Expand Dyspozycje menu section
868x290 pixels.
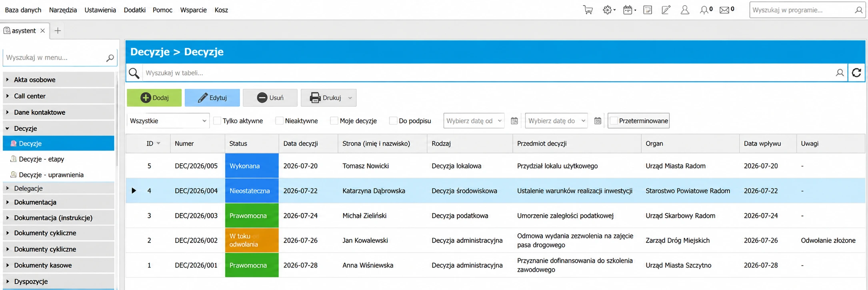tap(58, 282)
